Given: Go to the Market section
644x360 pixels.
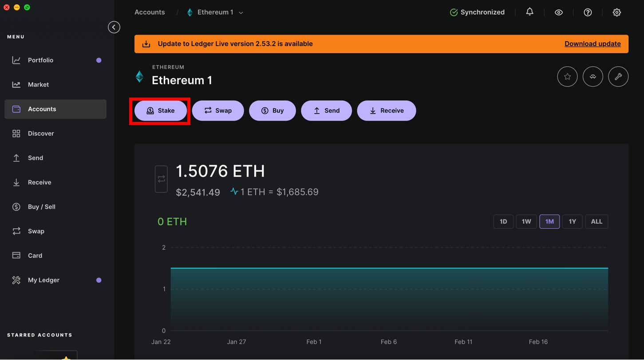Looking at the screenshot, I should click(55, 85).
